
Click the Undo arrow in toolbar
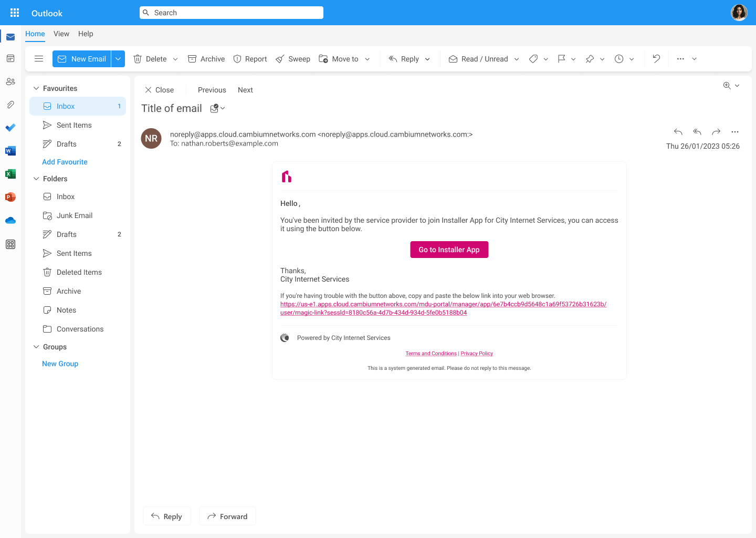click(x=656, y=59)
